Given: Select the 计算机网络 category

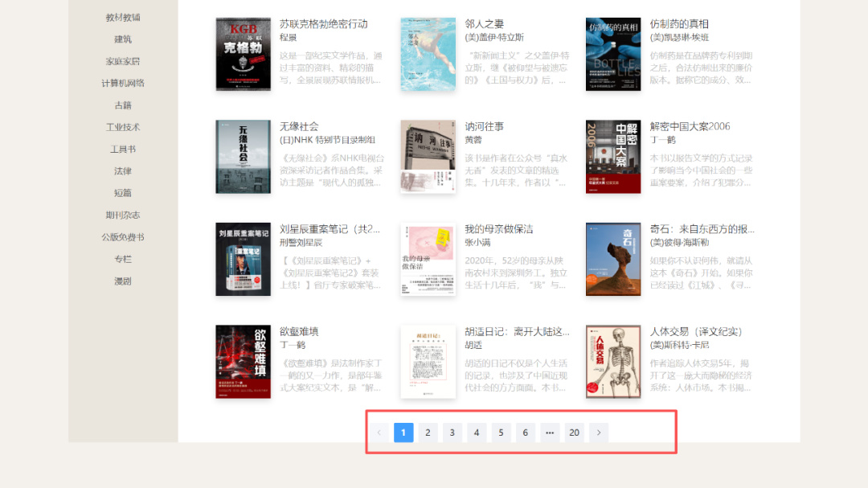Looking at the screenshot, I should (123, 83).
